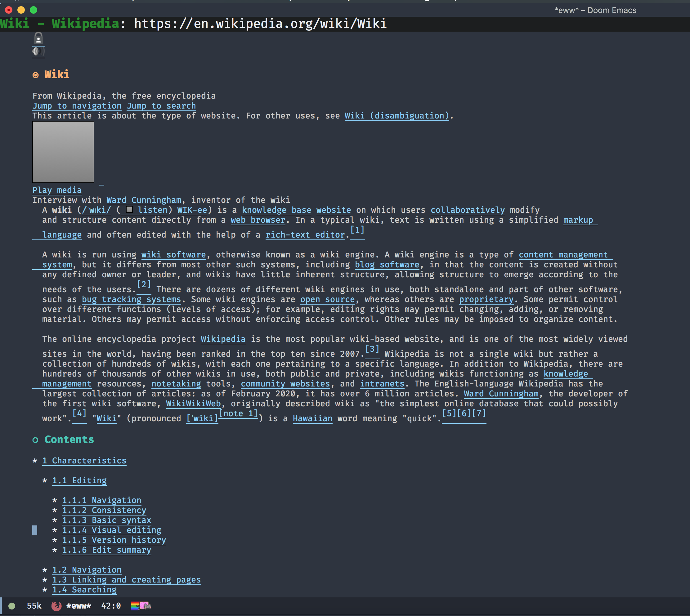Click the video thumbnail placeholder image
The image size is (690, 616).
[63, 152]
